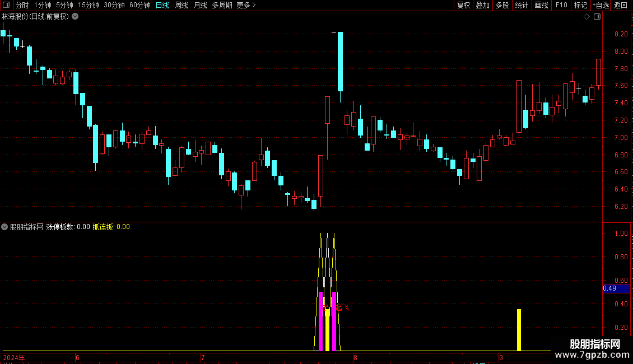The height and width of the screenshot is (364, 633).
Task: Open the 画线 drawing tools
Action: click(x=541, y=5)
